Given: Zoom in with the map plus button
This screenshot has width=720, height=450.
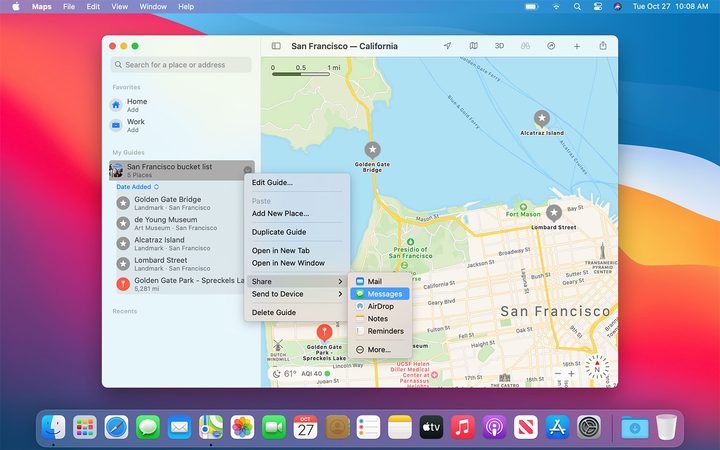Looking at the screenshot, I should (x=571, y=374).
